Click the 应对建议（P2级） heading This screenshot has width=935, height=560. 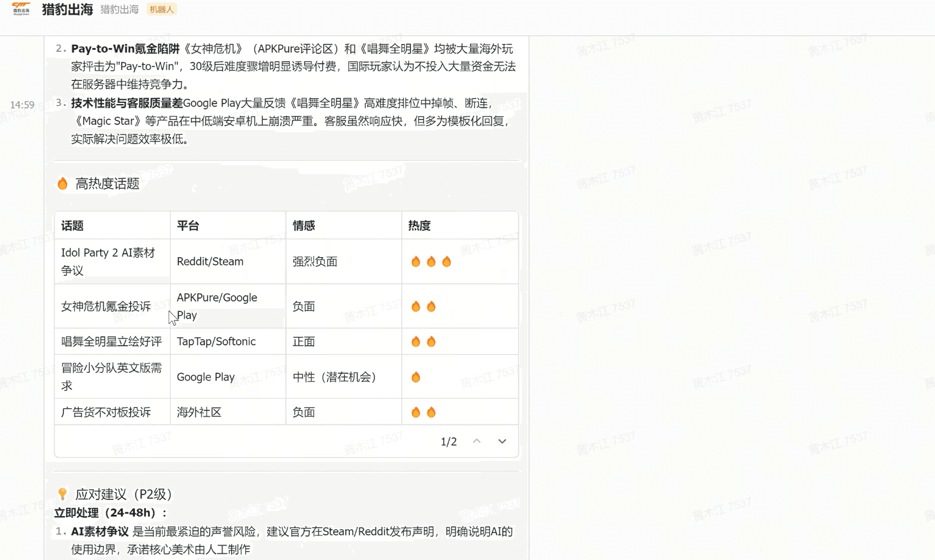point(123,494)
